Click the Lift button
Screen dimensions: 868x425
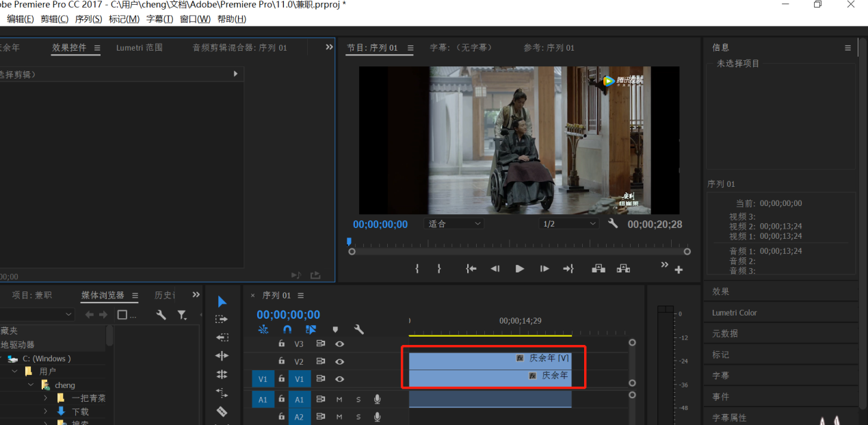click(599, 268)
